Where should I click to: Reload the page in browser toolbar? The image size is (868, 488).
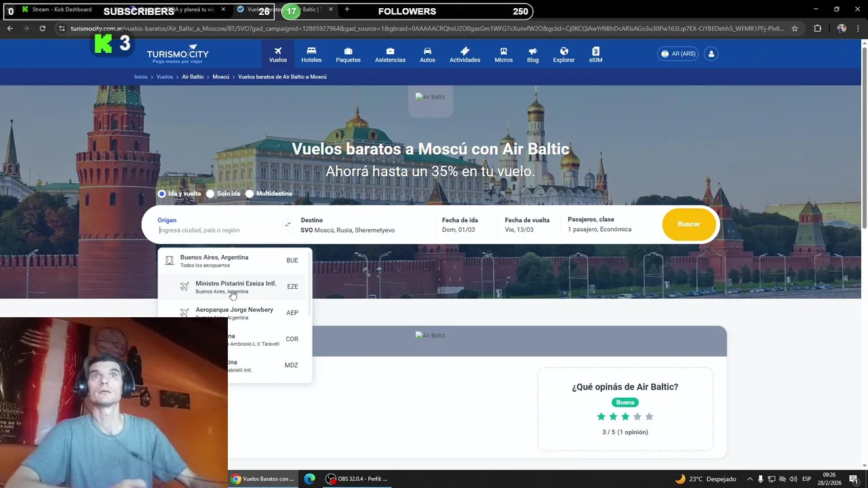tap(42, 28)
